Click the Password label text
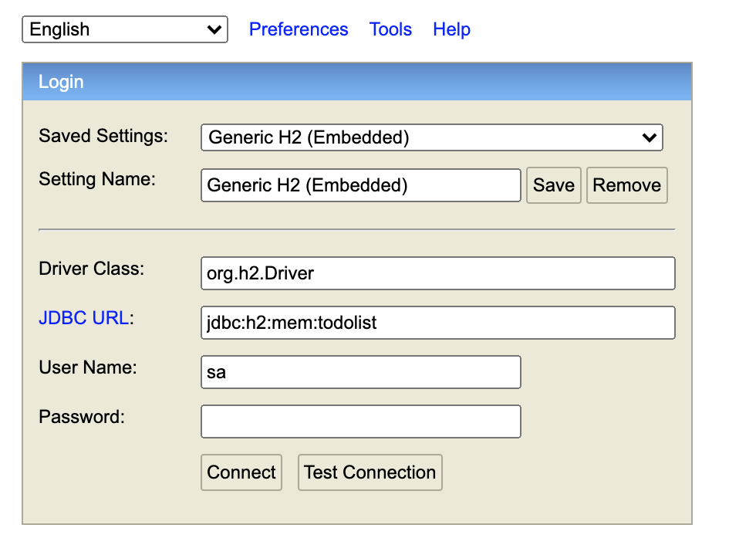The height and width of the screenshot is (545, 756). [x=82, y=417]
